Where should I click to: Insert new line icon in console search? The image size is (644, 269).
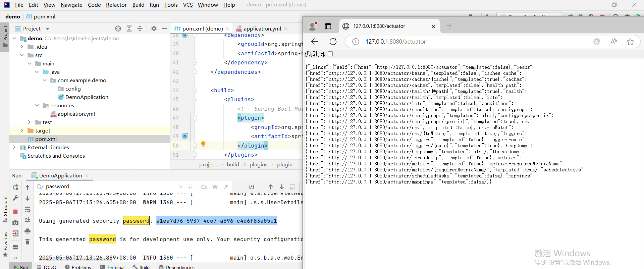(190, 187)
